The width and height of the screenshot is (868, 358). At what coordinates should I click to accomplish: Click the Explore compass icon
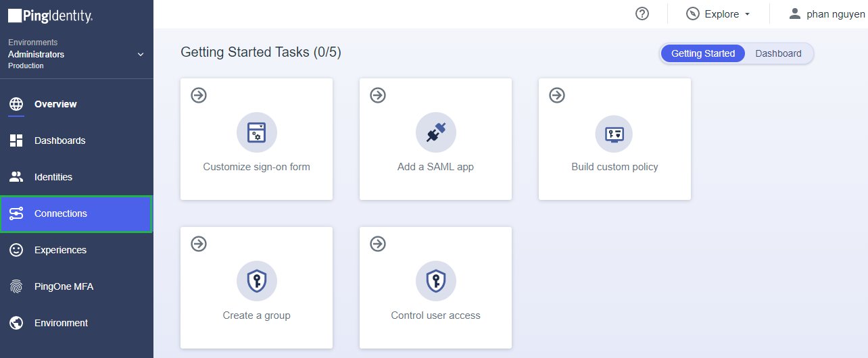(x=692, y=14)
